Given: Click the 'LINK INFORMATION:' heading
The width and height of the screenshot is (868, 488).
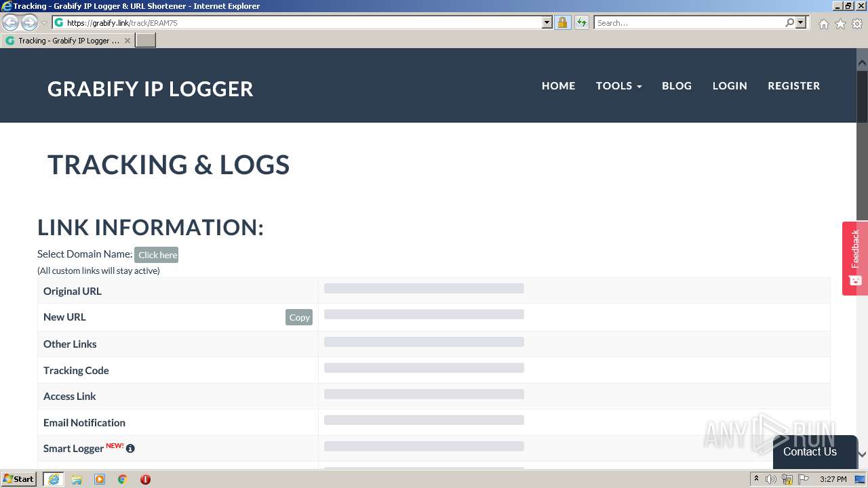Looking at the screenshot, I should [151, 228].
